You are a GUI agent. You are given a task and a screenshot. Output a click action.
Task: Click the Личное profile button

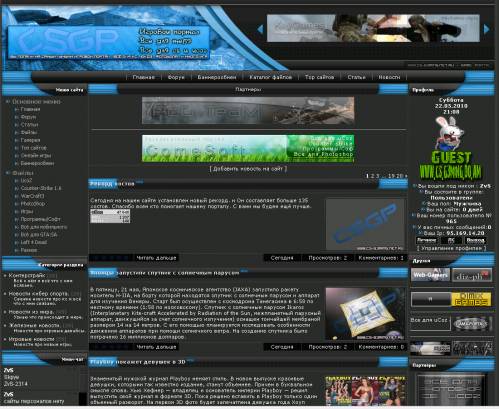coord(426,240)
